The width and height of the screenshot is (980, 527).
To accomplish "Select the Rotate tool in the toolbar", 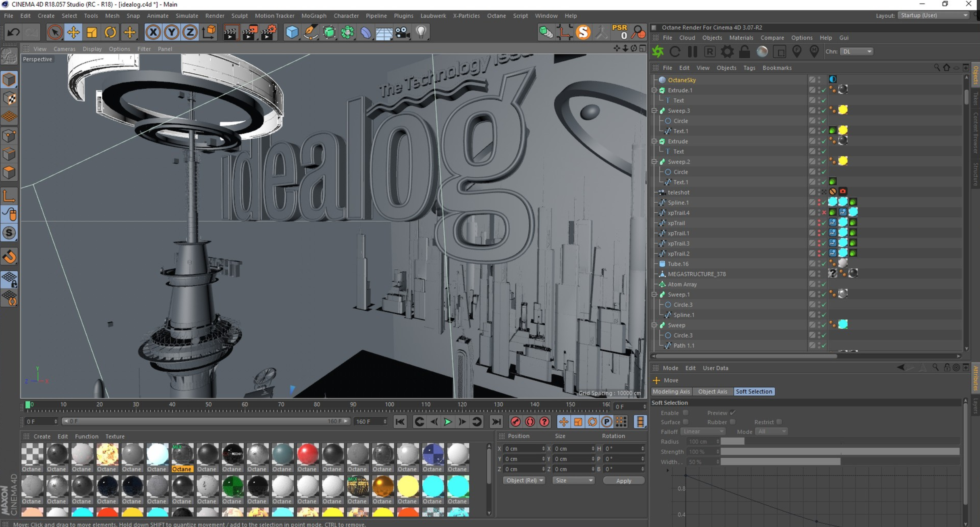I will pos(110,32).
